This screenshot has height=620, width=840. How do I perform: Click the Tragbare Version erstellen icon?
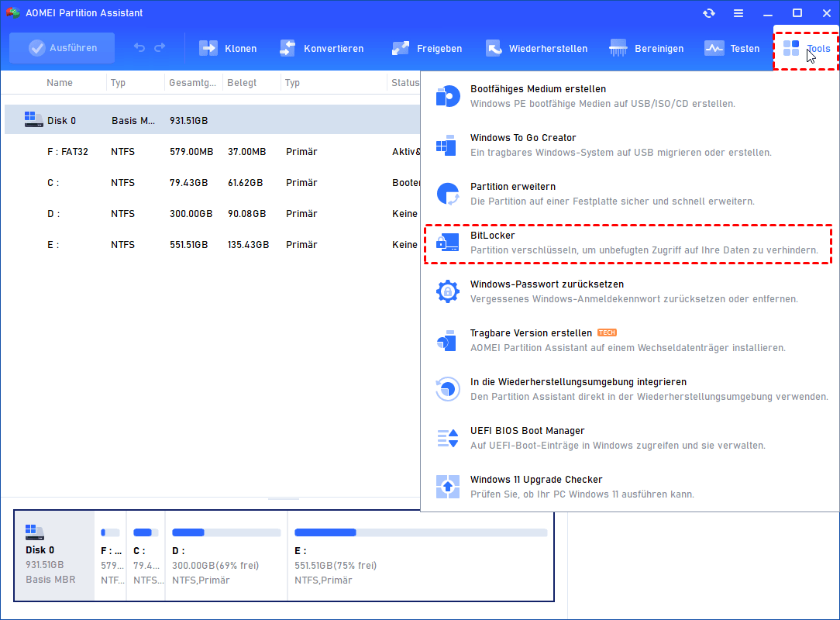[x=446, y=341]
